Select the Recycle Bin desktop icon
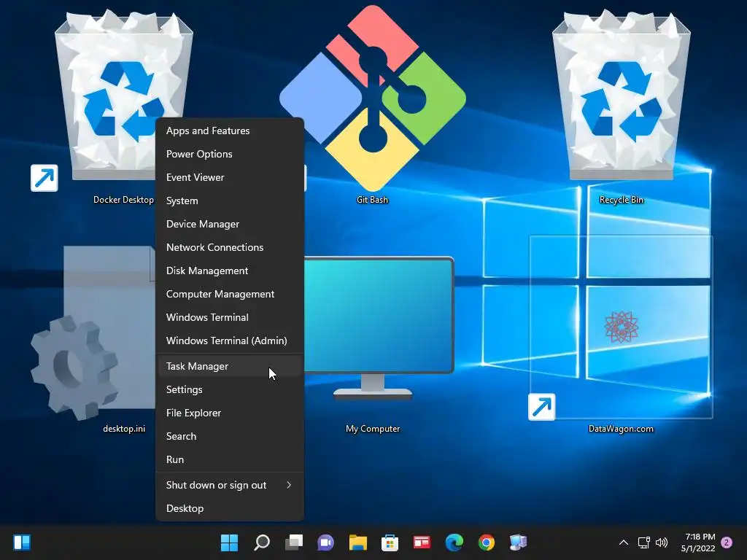The height and width of the screenshot is (560, 747). (x=622, y=96)
